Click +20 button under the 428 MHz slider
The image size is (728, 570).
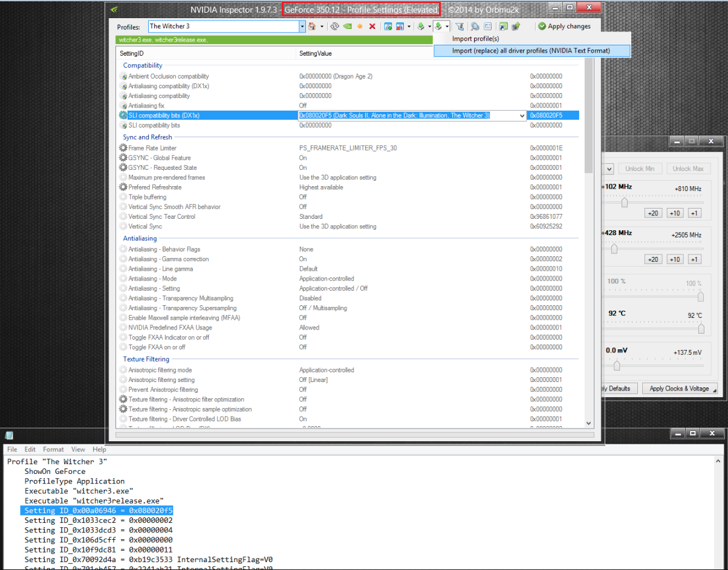(x=652, y=259)
